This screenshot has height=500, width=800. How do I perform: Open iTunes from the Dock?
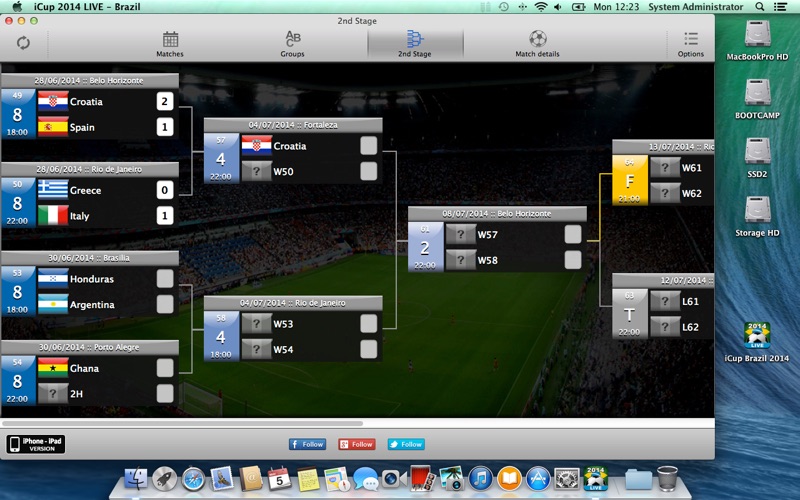pos(480,479)
